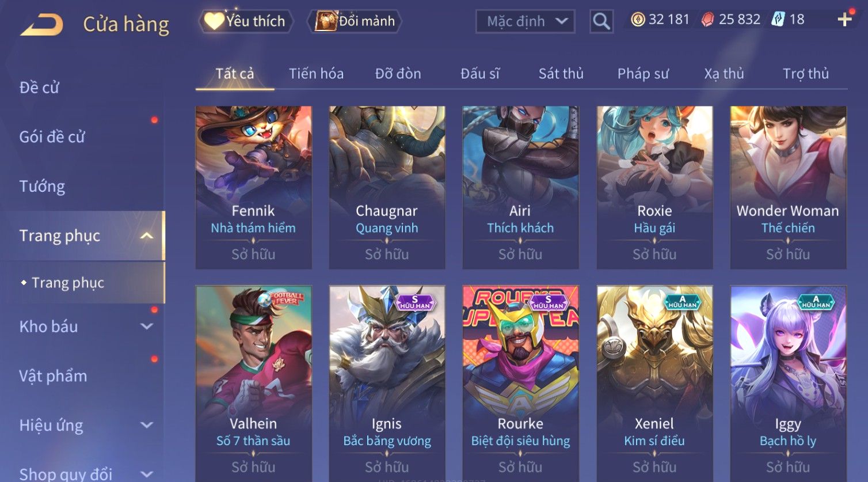Click the back arrow icon

pos(41,25)
